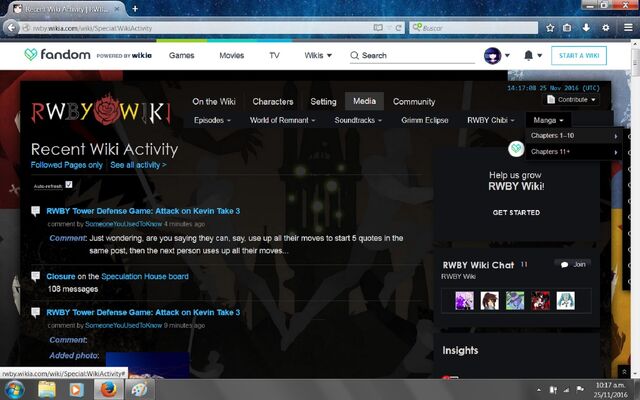Open the taskbar clock showing 10:17 a.m.
640x400 pixels.
611,390
